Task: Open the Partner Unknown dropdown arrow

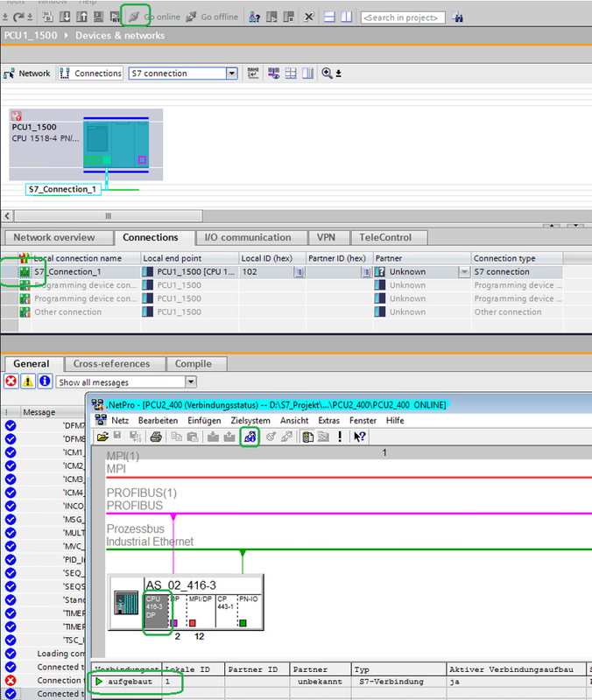Action: [464, 272]
